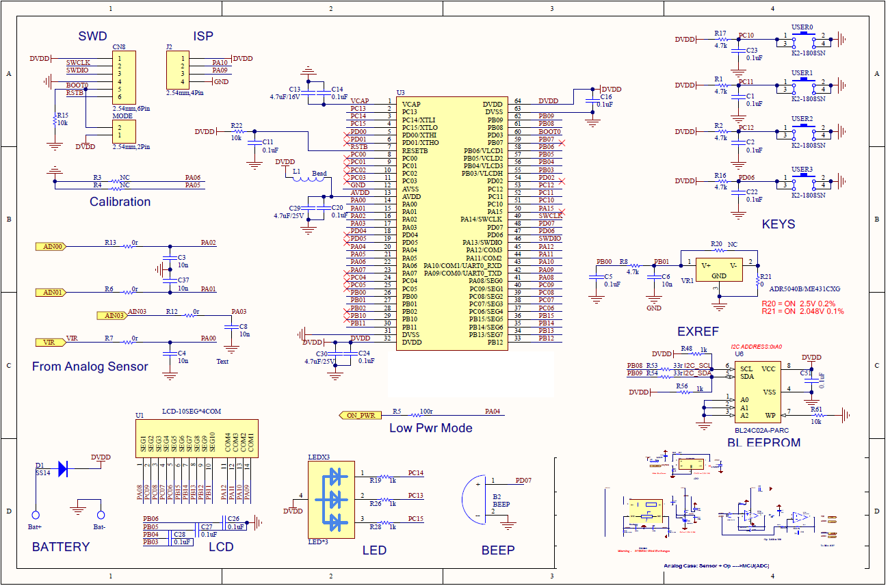Select the LEDX3 triple LED component
This screenshot has height=588, width=890.
331,499
